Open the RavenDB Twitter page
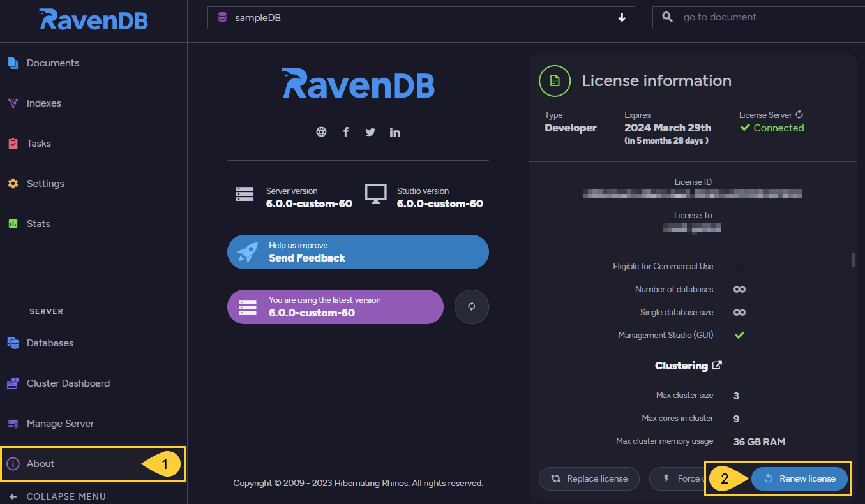Viewport: 865px width, 504px height. [370, 132]
